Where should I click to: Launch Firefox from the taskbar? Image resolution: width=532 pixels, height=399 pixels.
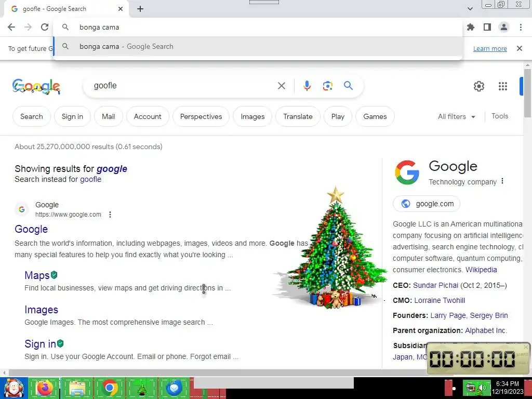click(x=45, y=388)
